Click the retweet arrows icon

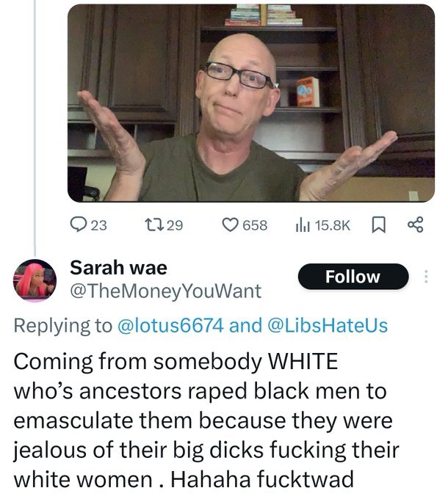pyautogui.click(x=153, y=225)
